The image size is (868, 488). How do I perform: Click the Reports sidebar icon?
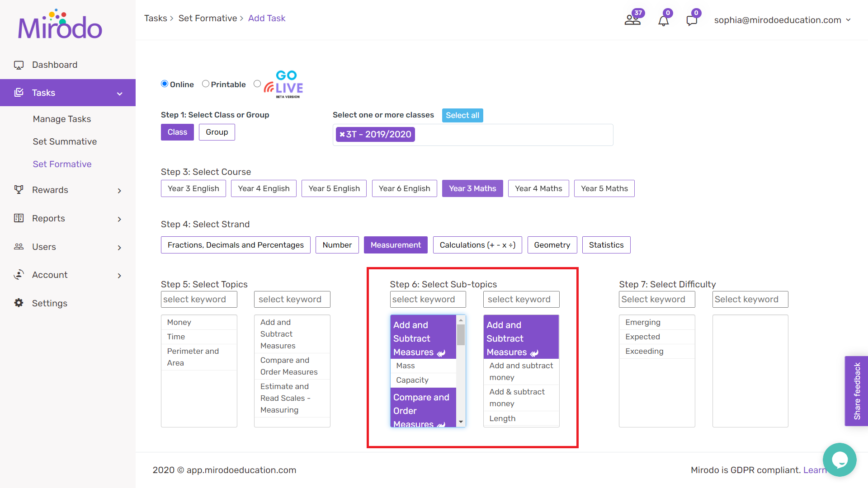coord(19,218)
